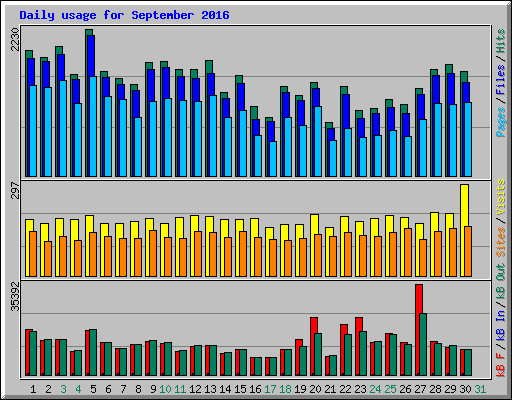Screen dimensions: 512x400
Task: Click day label 16 on x-axis
Action: coord(255,389)
